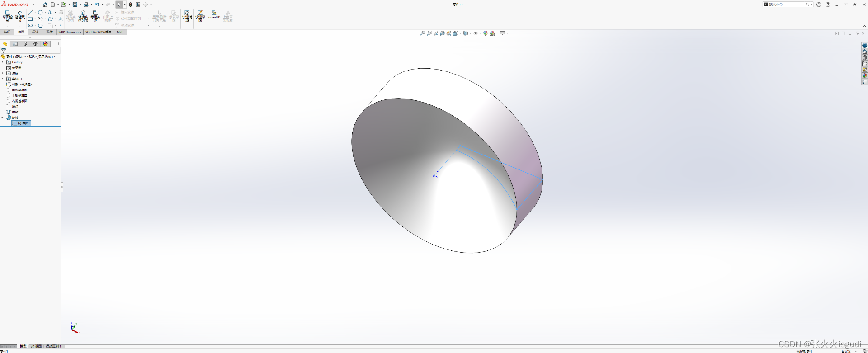
Task: Open Design Library in the task pane
Action: tap(864, 57)
